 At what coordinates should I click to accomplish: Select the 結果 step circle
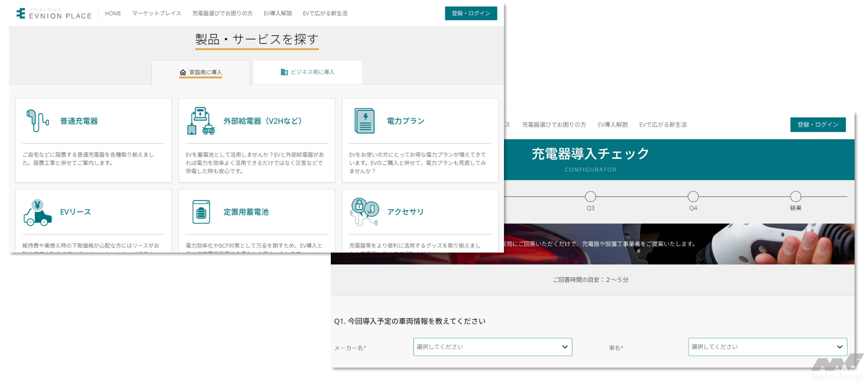click(x=795, y=196)
